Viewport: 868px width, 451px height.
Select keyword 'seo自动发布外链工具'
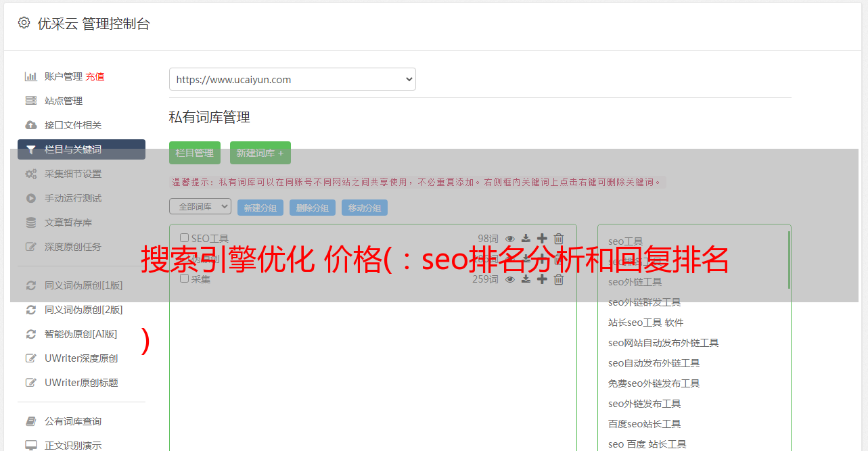tap(654, 363)
